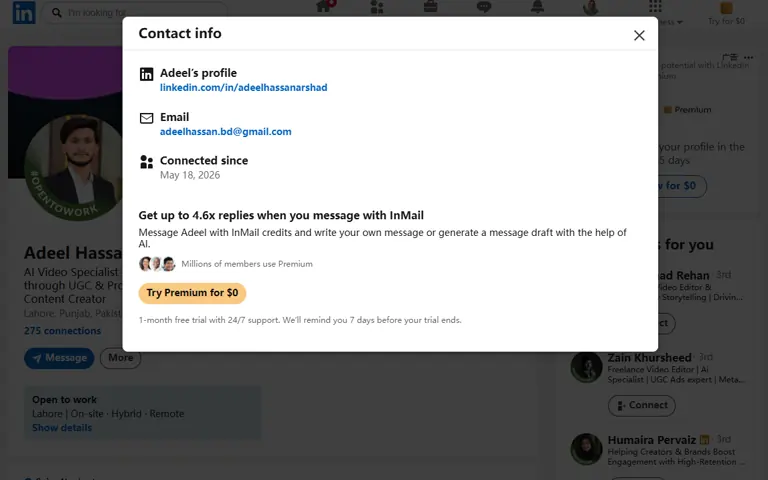Open the Me profile avatar menu
Image resolution: width=768 pixels, height=480 pixels.
click(x=591, y=7)
